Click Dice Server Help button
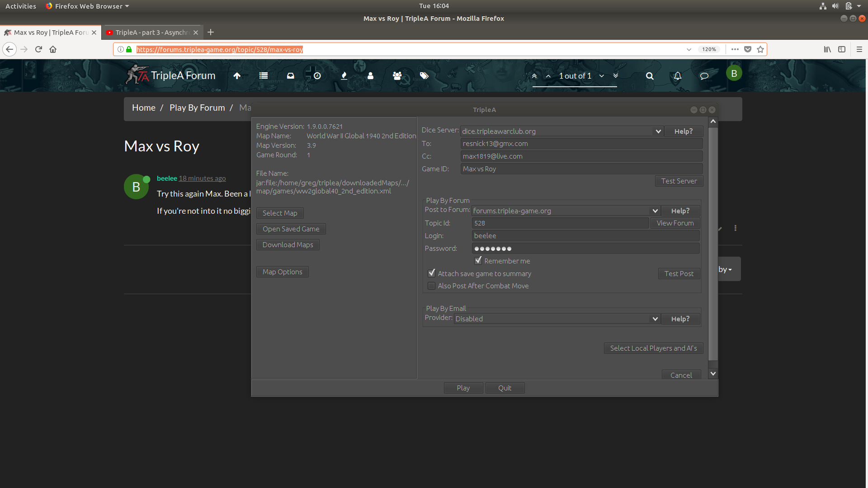Image resolution: width=868 pixels, height=488 pixels. click(684, 131)
